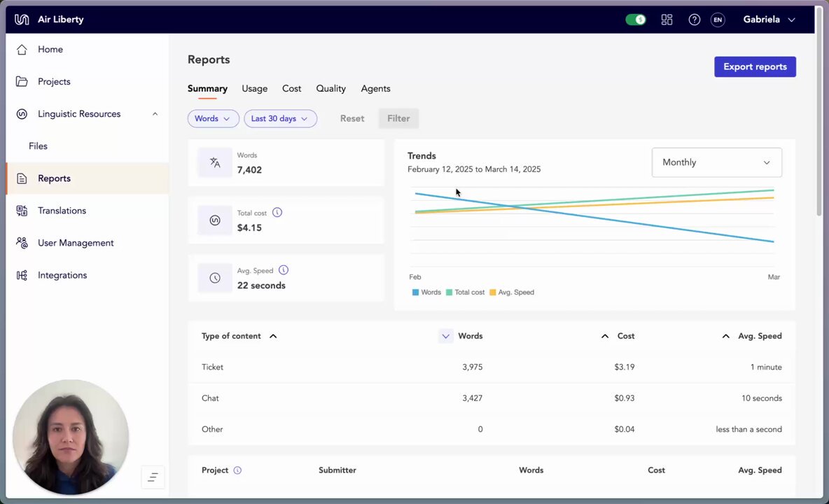
Task: Toggle the green switch in top bar
Action: tap(636, 20)
